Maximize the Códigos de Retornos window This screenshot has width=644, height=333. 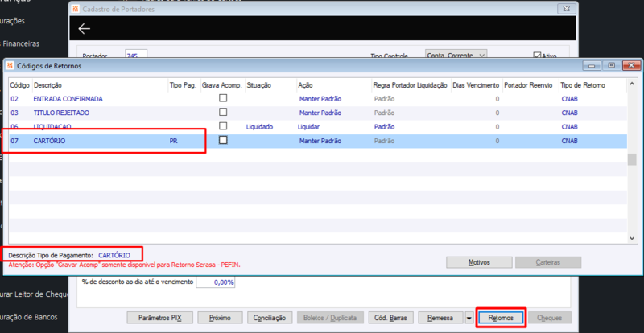612,66
